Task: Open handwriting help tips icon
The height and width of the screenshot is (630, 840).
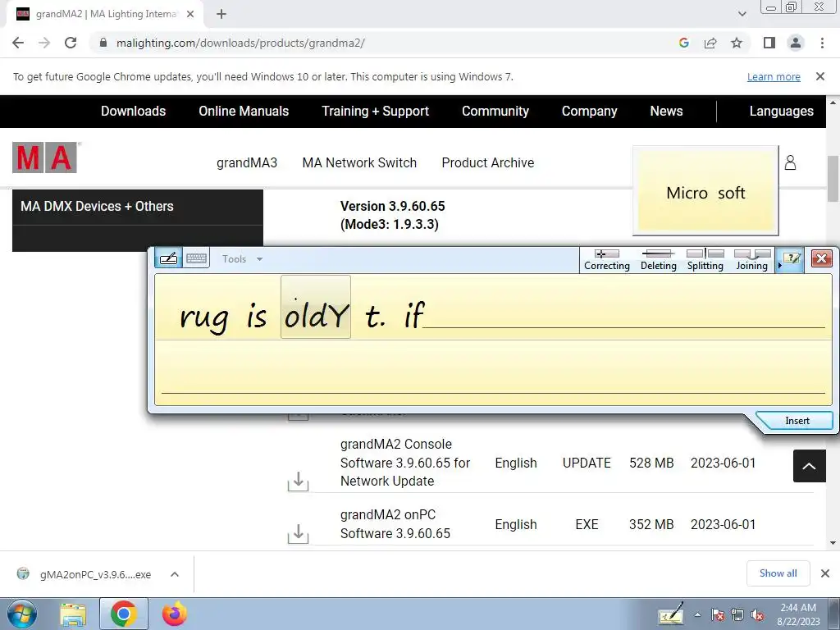Action: coord(790,259)
